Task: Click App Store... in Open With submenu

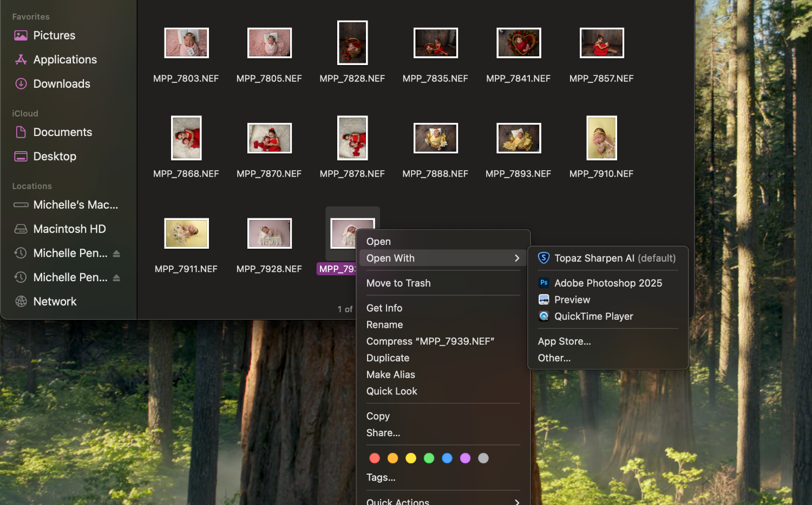Action: click(x=564, y=341)
